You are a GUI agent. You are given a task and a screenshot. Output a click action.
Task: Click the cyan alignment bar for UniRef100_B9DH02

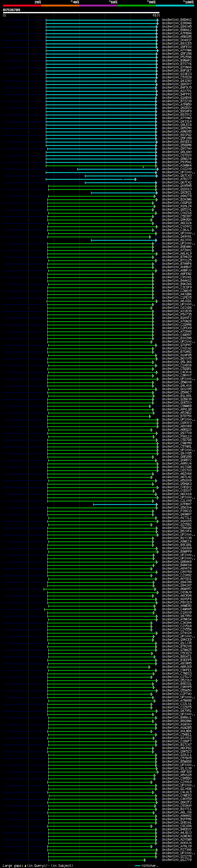coord(102,20)
